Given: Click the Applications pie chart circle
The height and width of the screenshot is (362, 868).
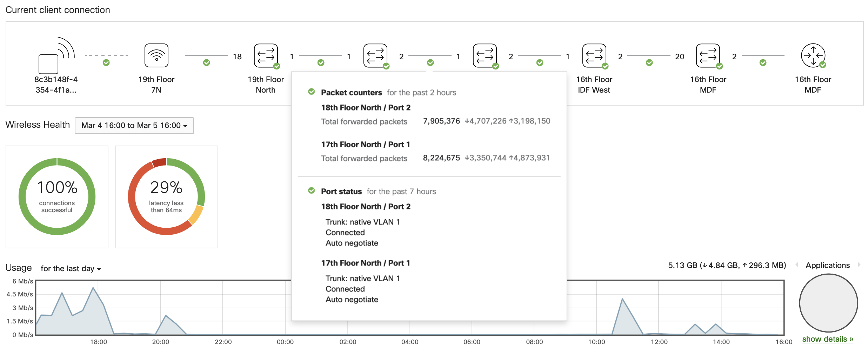Looking at the screenshot, I should tap(828, 303).
